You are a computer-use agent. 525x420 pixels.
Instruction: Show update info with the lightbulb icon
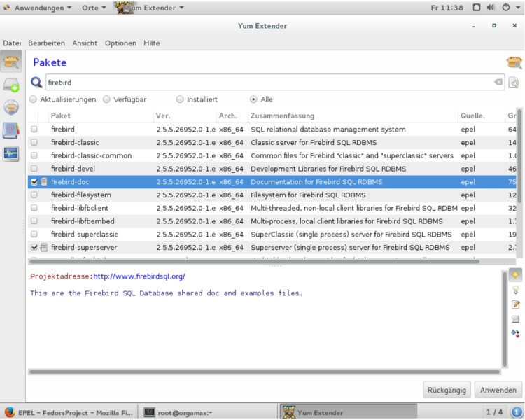[x=516, y=290]
